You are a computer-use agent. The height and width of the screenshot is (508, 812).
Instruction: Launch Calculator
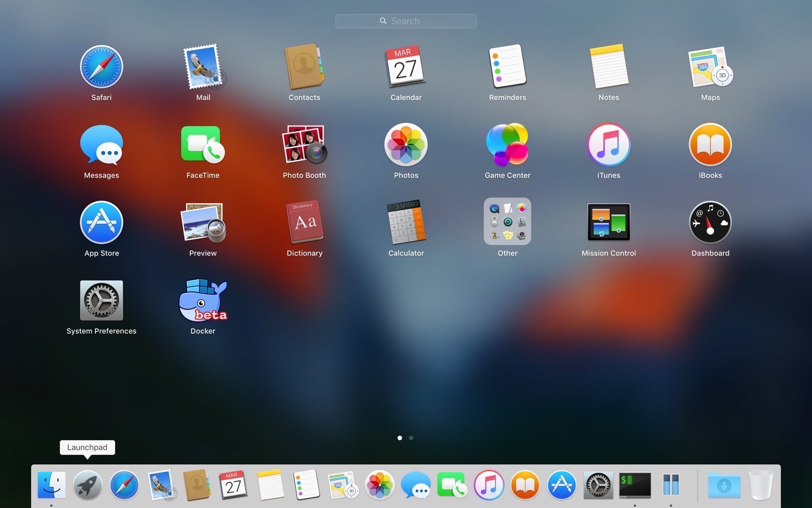(x=405, y=222)
